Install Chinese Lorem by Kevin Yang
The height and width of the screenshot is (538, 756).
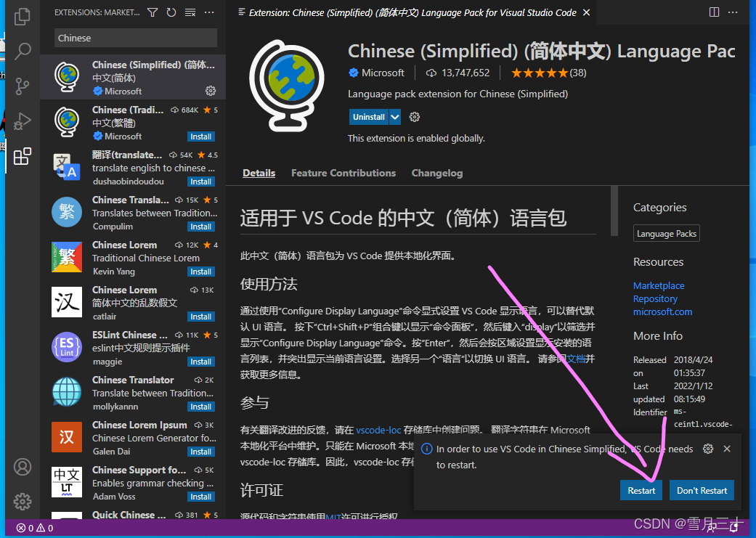200,272
